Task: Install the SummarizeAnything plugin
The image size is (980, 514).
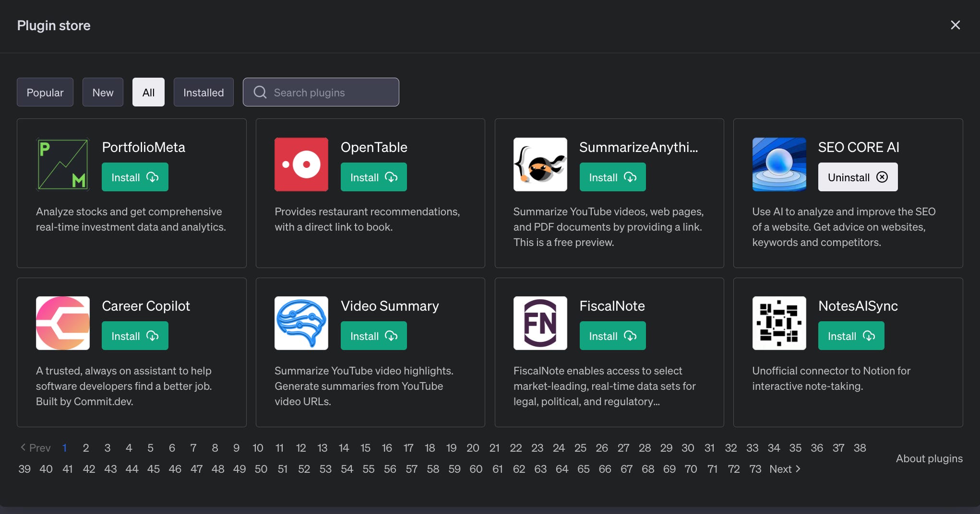Action: [613, 177]
